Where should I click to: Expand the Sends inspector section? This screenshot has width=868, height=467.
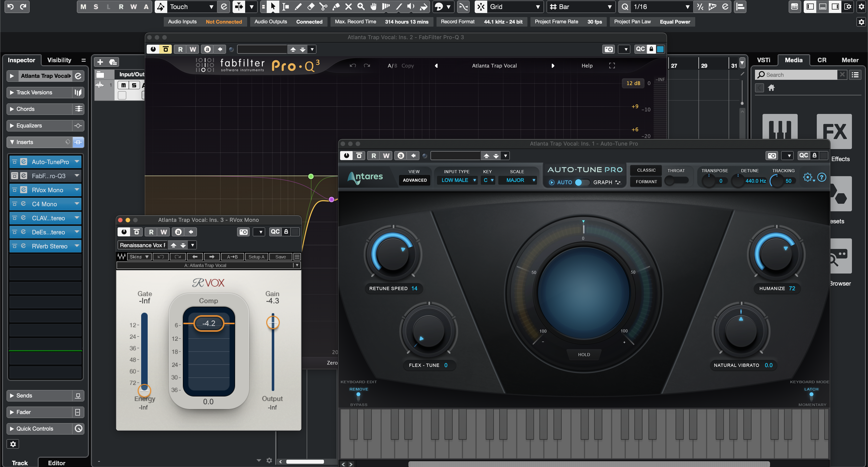(x=24, y=395)
